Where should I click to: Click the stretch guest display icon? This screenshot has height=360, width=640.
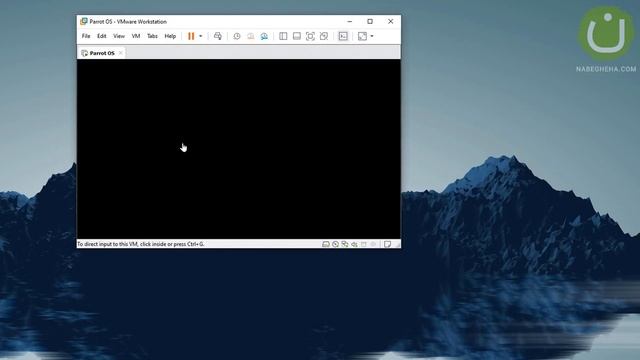click(362, 36)
